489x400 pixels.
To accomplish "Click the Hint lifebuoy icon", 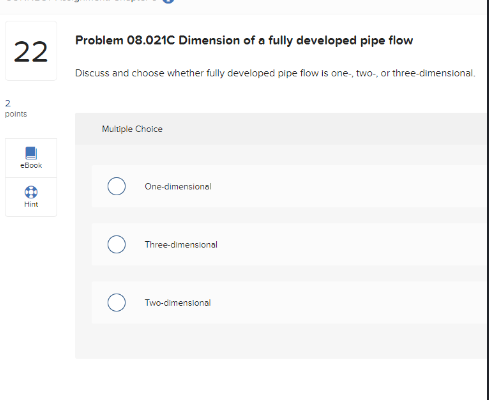I will coord(31,192).
